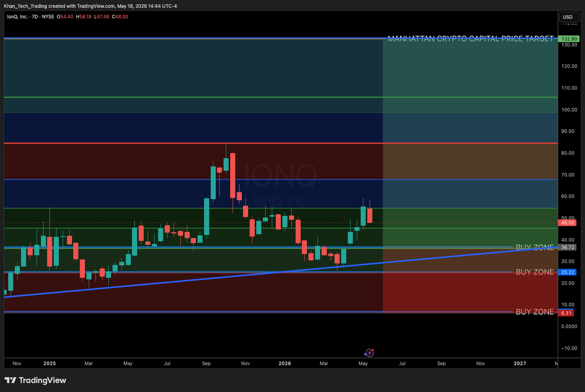This screenshot has height=392, width=585.
Task: Click the 90.00 price axis label
Action: pyautogui.click(x=568, y=131)
